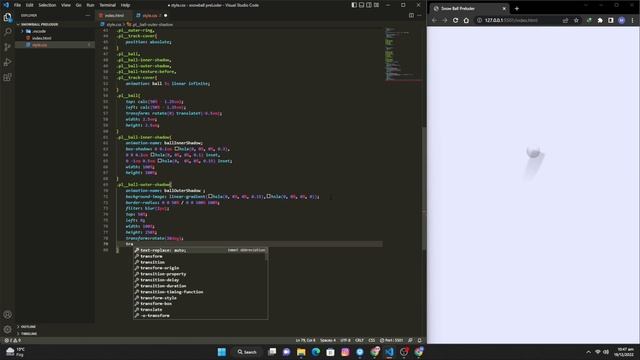Open the Selection menu
Image resolution: width=640 pixels, height=360 pixels.
point(47,5)
